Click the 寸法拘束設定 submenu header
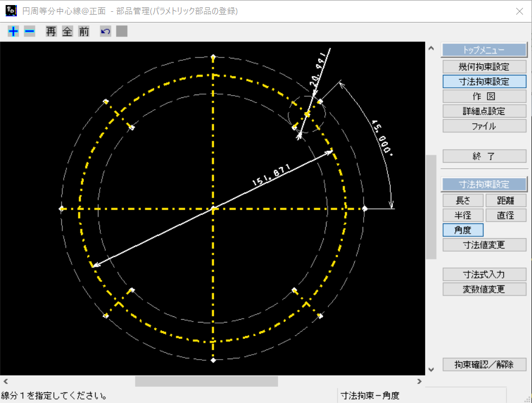The width and height of the screenshot is (532, 403). 484,185
